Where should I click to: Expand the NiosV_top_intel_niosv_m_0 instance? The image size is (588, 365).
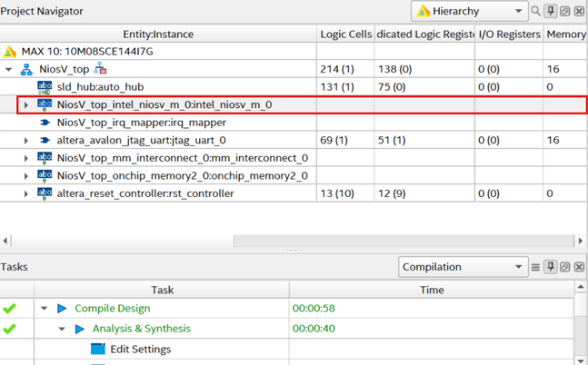pos(25,105)
